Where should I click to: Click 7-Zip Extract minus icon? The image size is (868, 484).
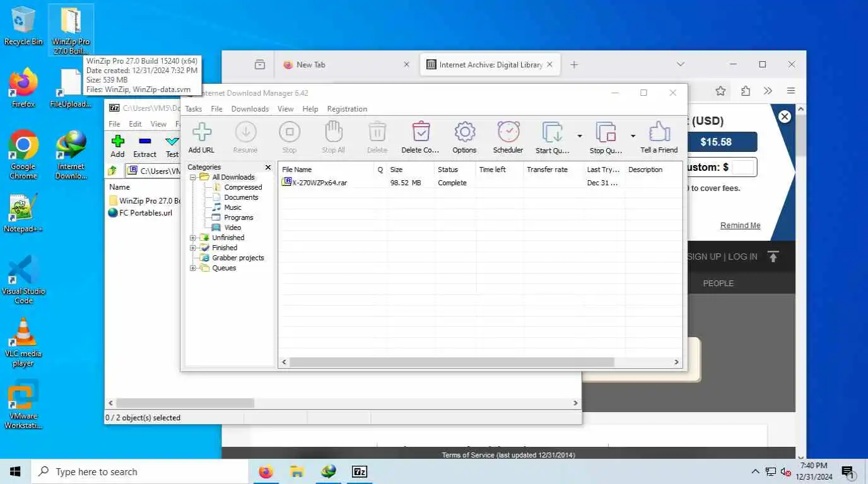pyautogui.click(x=144, y=146)
